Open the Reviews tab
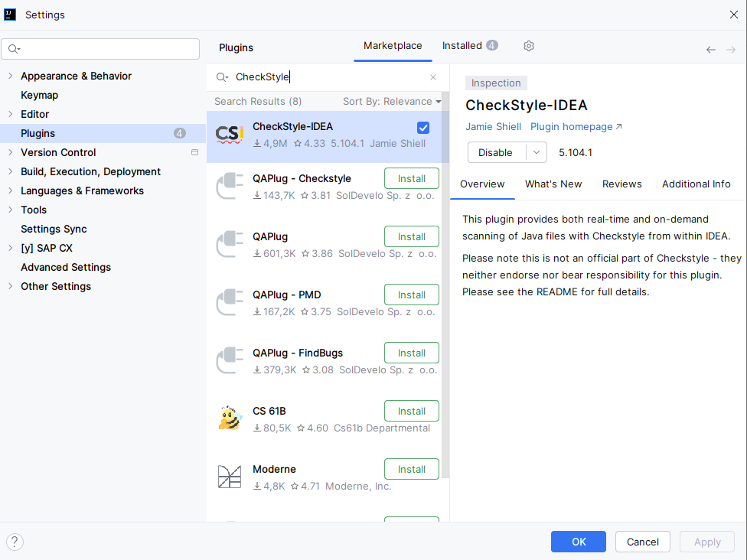Viewport: 747px width, 560px height. (x=621, y=184)
